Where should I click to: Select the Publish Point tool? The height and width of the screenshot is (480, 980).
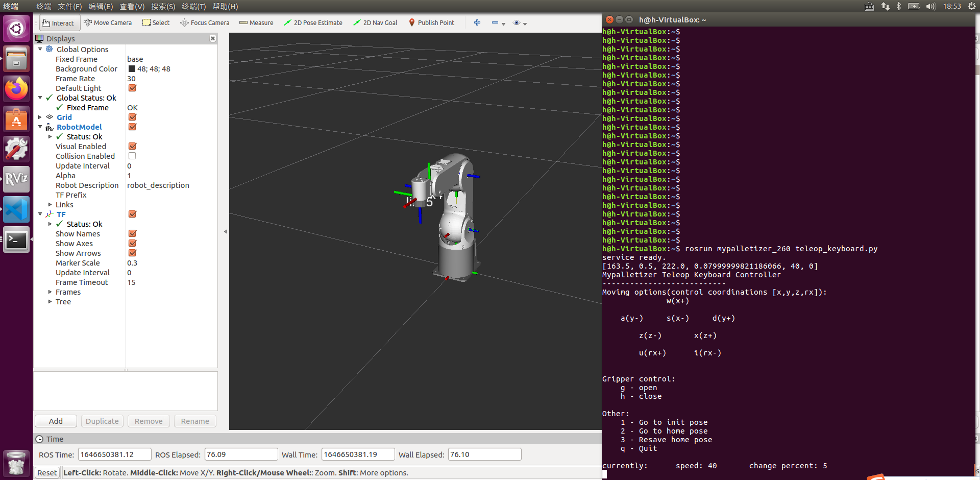(x=431, y=23)
